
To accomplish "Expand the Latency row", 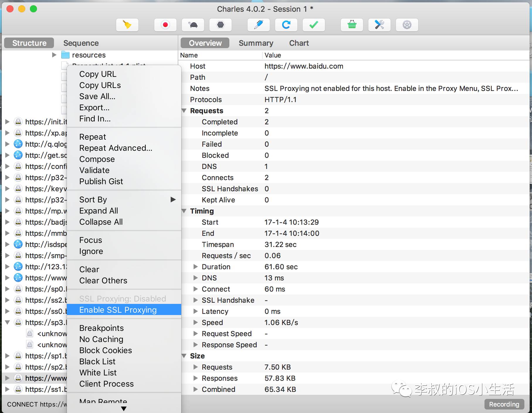I will point(196,311).
